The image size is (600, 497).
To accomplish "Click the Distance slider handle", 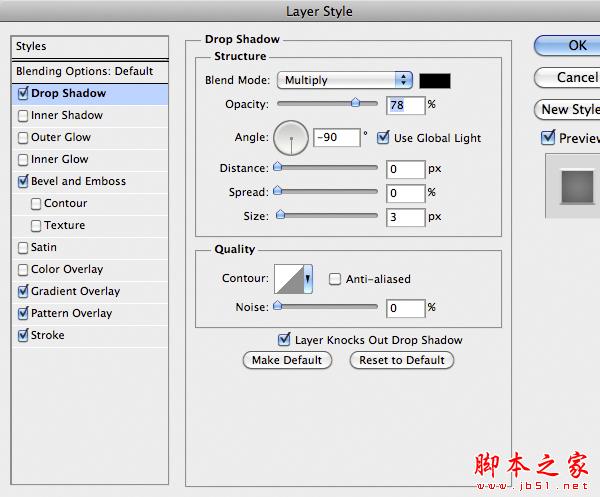I will pos(277,167).
